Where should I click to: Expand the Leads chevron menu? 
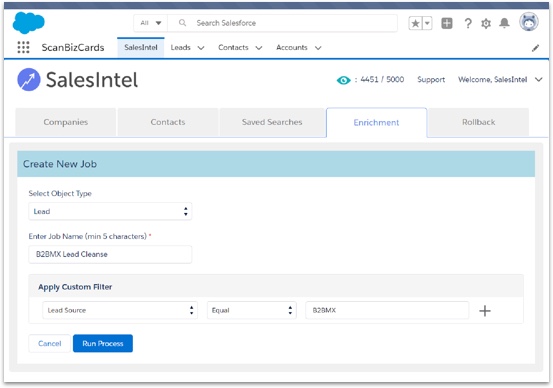click(x=201, y=48)
